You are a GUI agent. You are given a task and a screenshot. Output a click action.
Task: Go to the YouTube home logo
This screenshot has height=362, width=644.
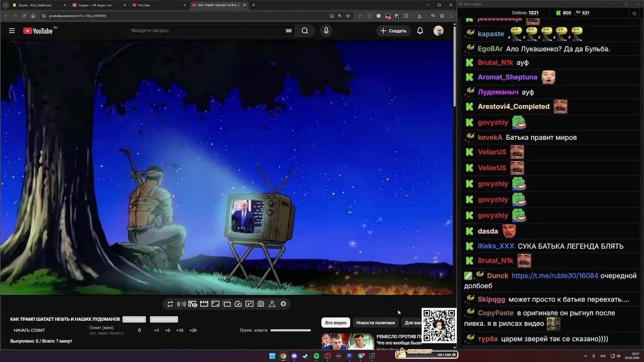(x=38, y=31)
